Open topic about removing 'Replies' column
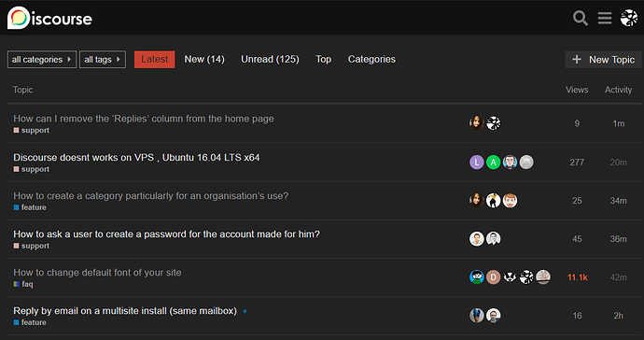This screenshot has width=644, height=340. coord(144,119)
